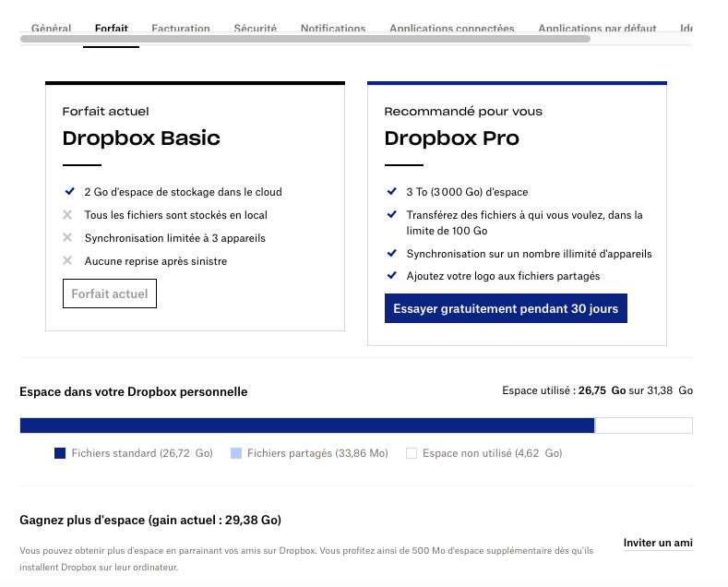
Task: Click the horizontal tab scrollbar thumb
Action: tap(305, 39)
